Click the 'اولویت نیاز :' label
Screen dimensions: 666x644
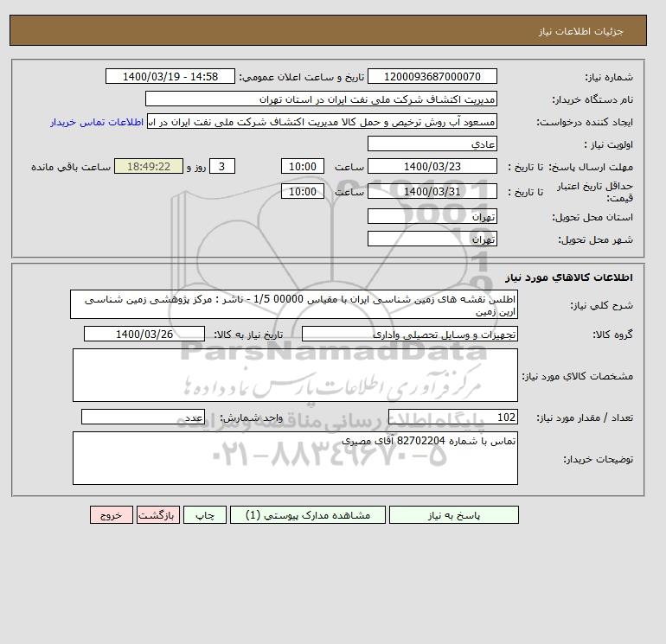point(609,144)
